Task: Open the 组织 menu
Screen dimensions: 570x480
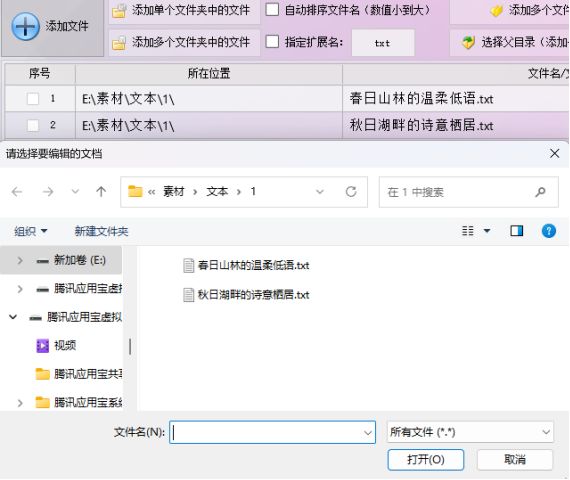Action: pyautogui.click(x=31, y=231)
